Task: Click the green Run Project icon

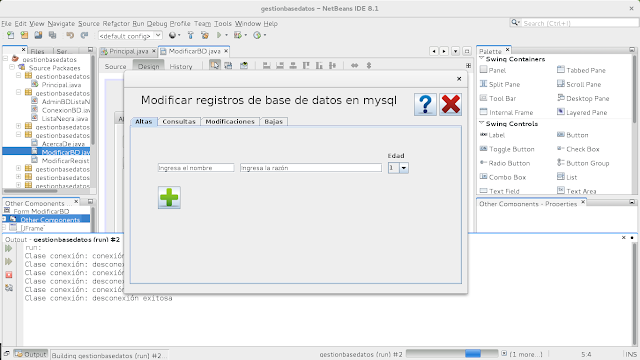Action: [219, 36]
